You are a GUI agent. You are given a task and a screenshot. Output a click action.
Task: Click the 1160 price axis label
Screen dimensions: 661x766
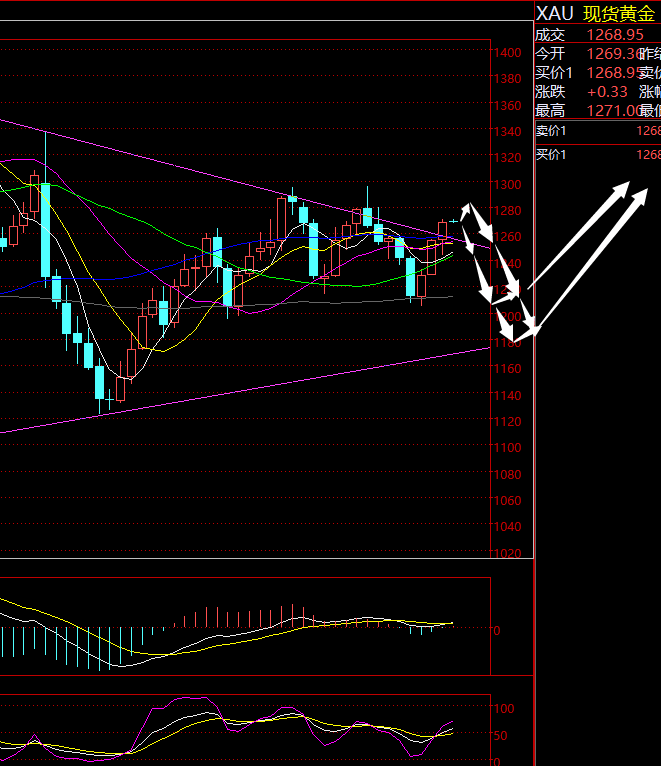507,369
